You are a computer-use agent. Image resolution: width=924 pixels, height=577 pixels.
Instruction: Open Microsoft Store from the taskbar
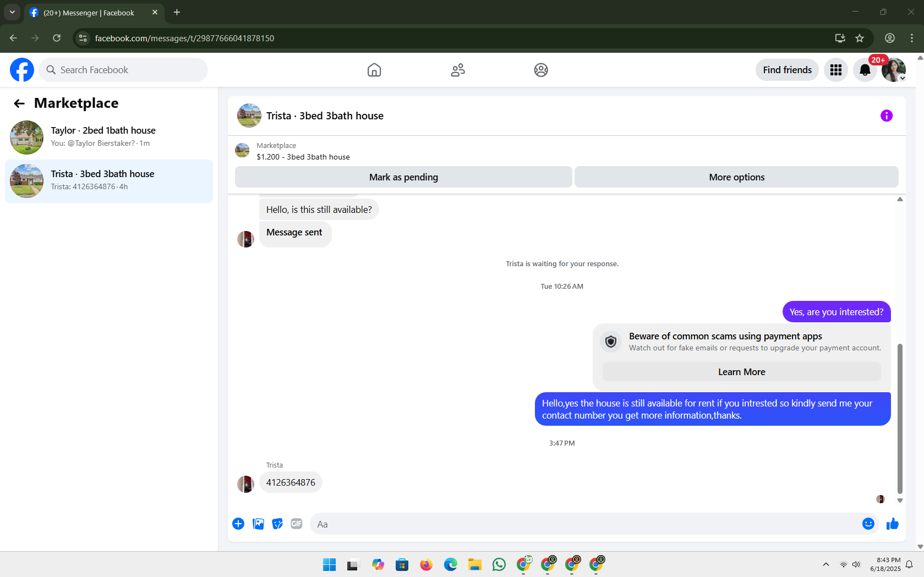pos(402,564)
